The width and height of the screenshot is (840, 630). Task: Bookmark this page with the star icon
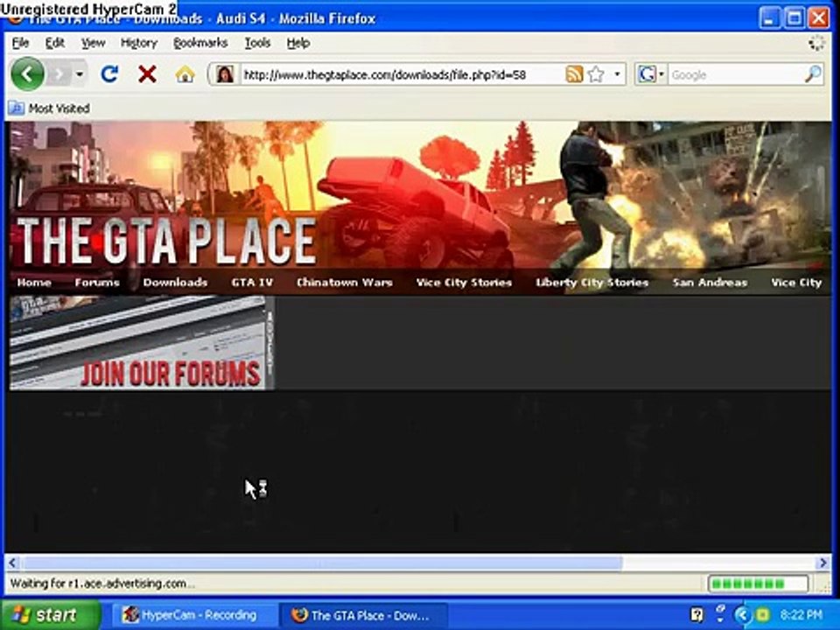point(596,73)
